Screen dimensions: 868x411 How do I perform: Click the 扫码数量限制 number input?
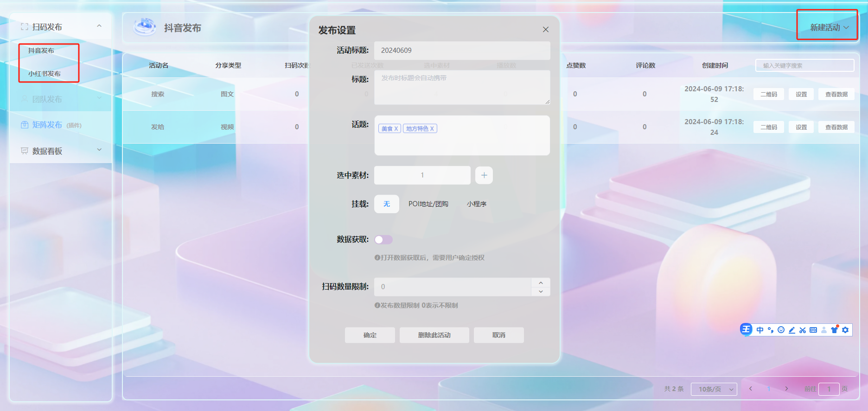(453, 287)
